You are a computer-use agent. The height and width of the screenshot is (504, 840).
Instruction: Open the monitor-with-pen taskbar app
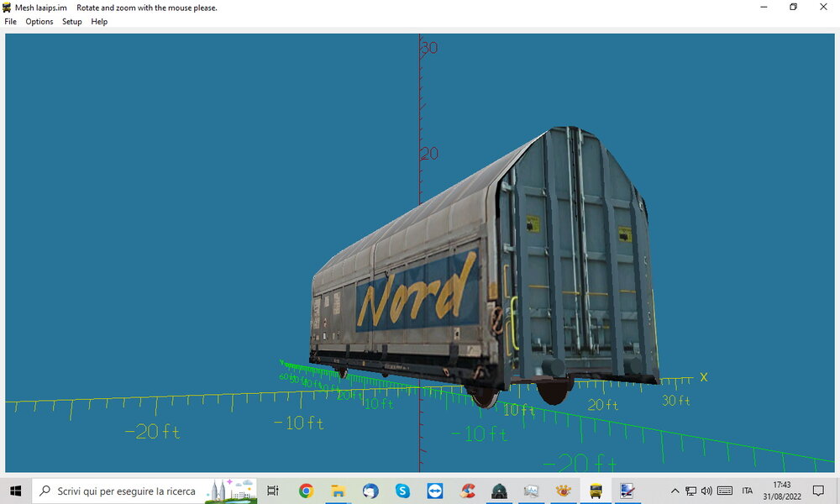point(627,491)
